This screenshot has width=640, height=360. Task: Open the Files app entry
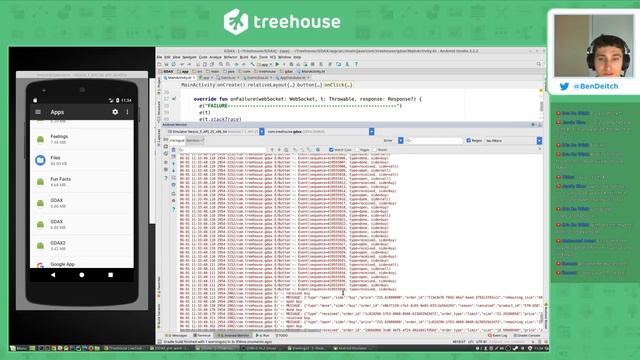click(82, 160)
